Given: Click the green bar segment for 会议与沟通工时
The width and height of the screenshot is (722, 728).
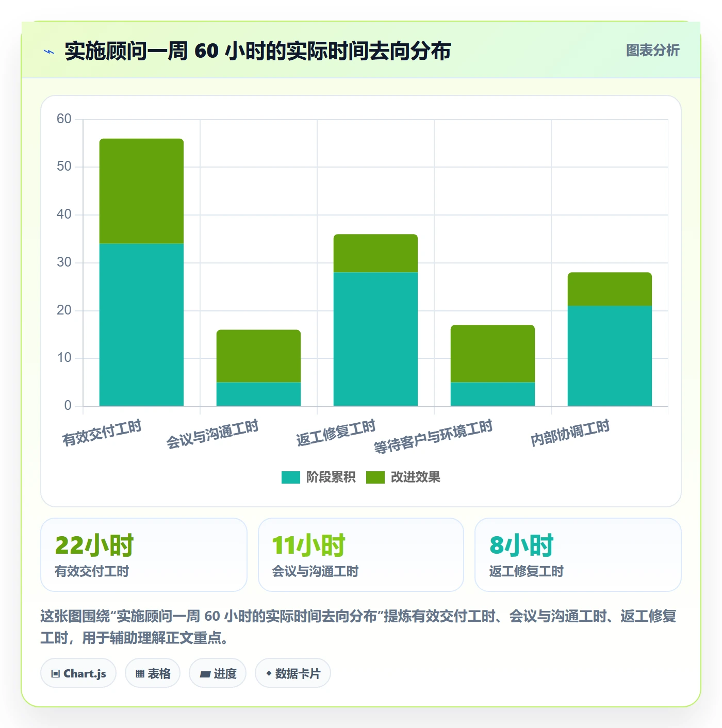Looking at the screenshot, I should 258,356.
